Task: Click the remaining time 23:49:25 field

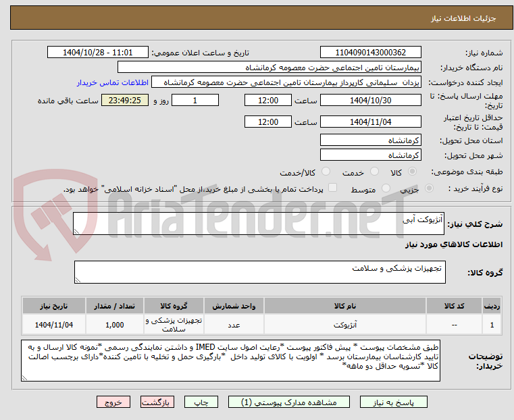Action: point(125,100)
